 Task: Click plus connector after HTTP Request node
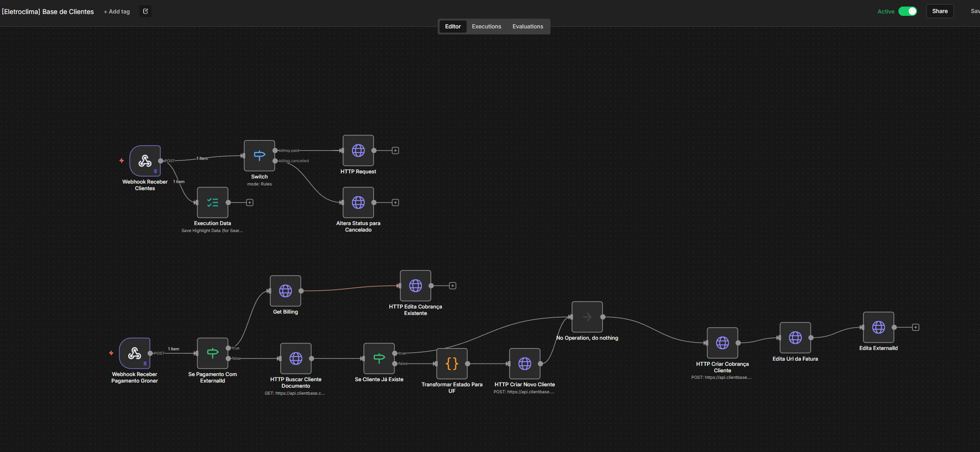[x=395, y=151]
